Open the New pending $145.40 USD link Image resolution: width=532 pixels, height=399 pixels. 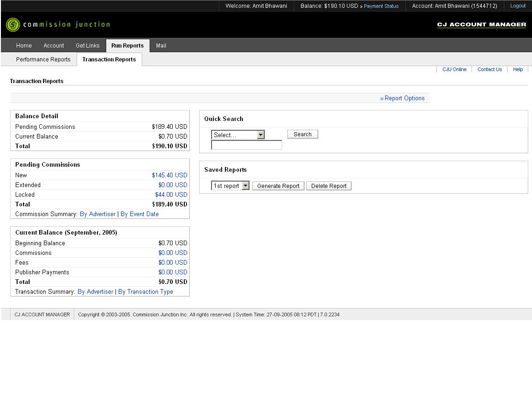[169, 175]
